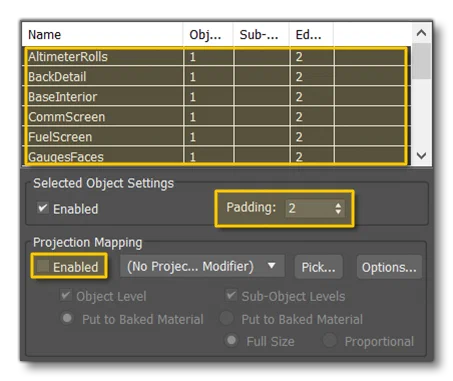This screenshot has width=453, height=381.
Task: Click the Pick... button
Action: (318, 267)
